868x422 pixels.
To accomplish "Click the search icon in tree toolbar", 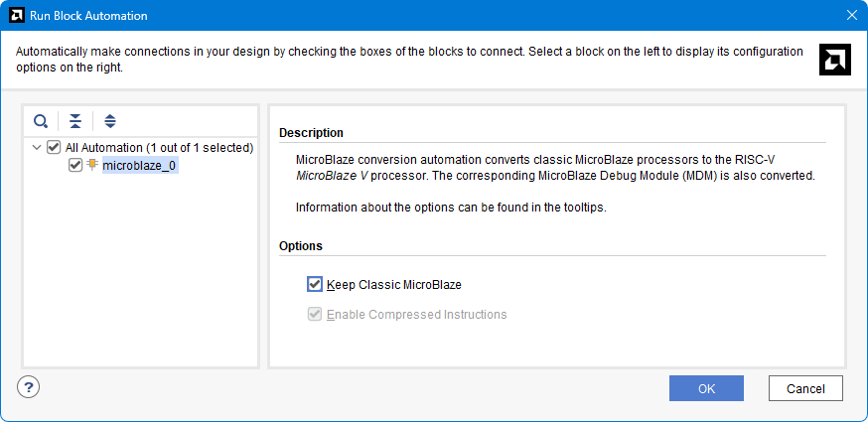I will pyautogui.click(x=41, y=121).
